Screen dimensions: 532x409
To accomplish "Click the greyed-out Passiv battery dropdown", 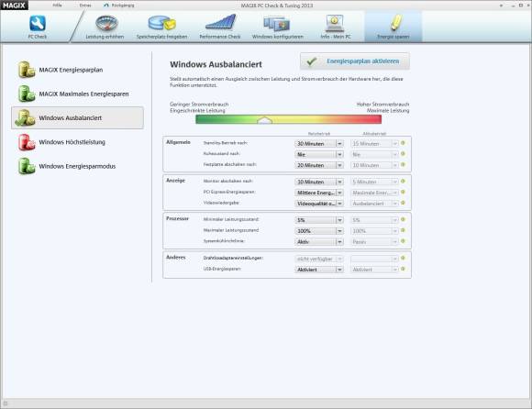I will [x=374, y=242].
